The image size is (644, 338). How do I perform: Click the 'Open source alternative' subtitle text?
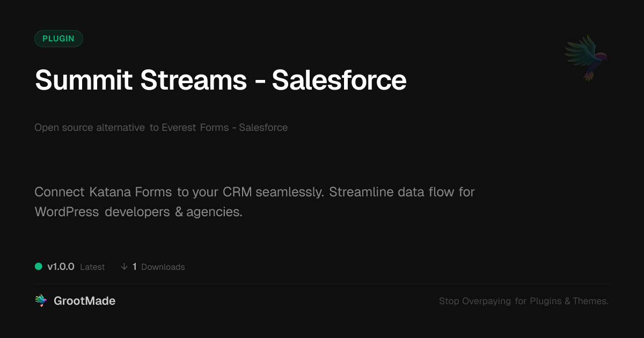[90, 128]
